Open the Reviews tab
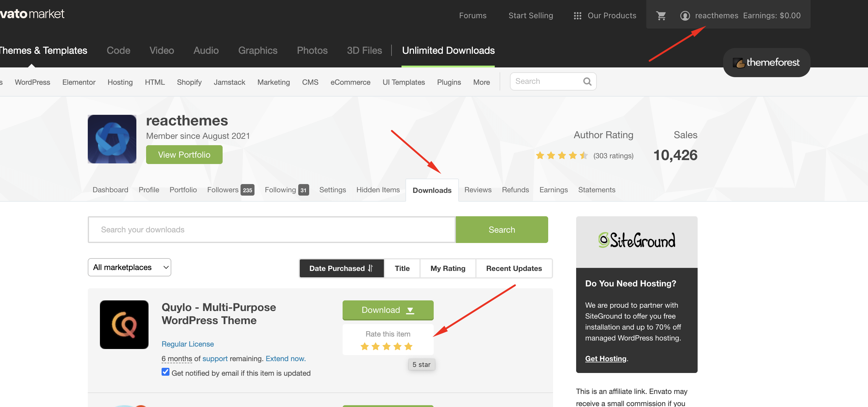This screenshot has width=868, height=407. [477, 190]
